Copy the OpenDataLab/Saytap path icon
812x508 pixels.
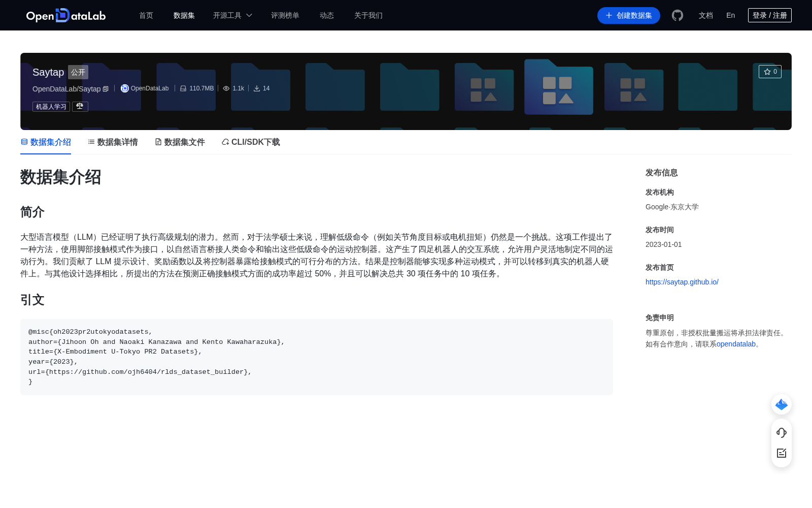click(x=106, y=89)
